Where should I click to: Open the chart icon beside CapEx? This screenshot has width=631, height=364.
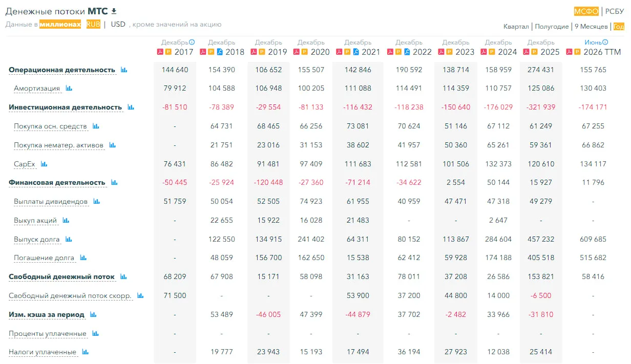point(44,164)
